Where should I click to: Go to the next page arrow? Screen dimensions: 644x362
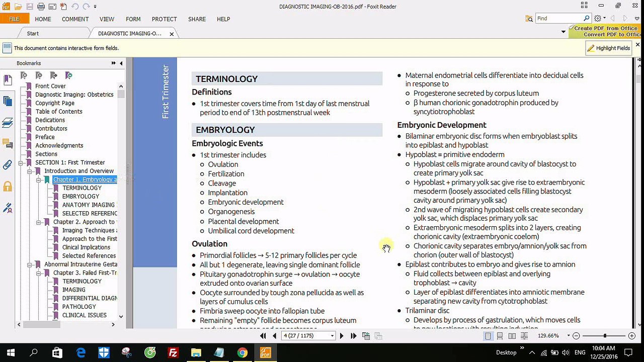tap(342, 336)
